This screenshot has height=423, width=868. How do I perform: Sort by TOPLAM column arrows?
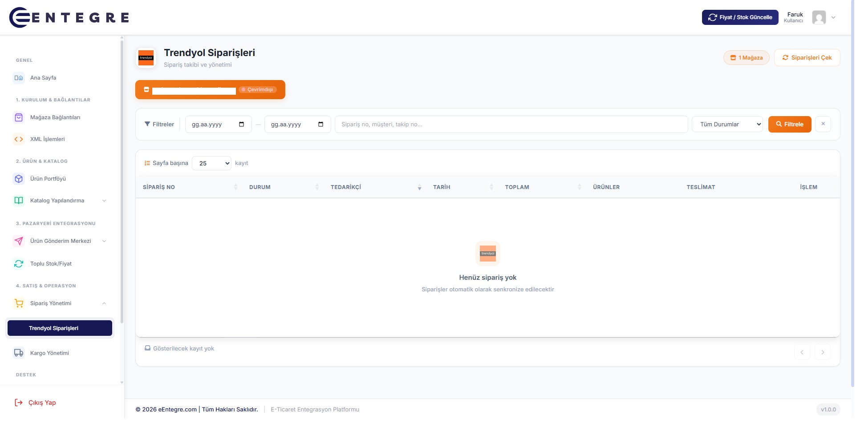580,187
